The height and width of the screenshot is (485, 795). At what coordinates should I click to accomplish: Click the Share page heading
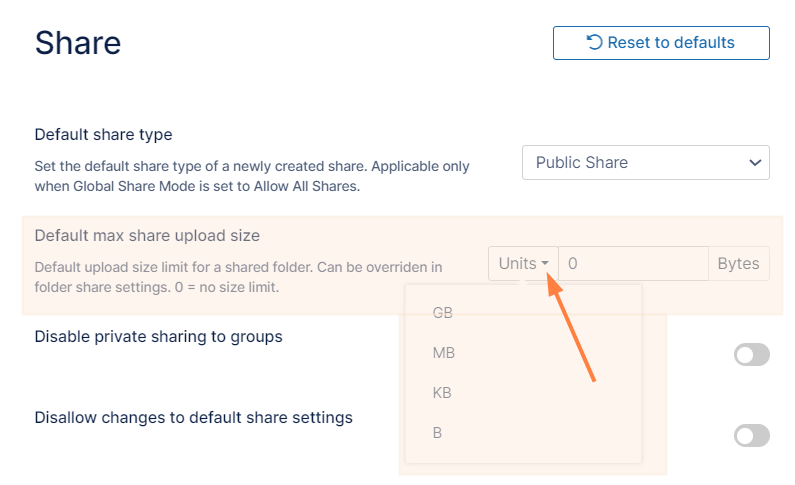point(78,43)
